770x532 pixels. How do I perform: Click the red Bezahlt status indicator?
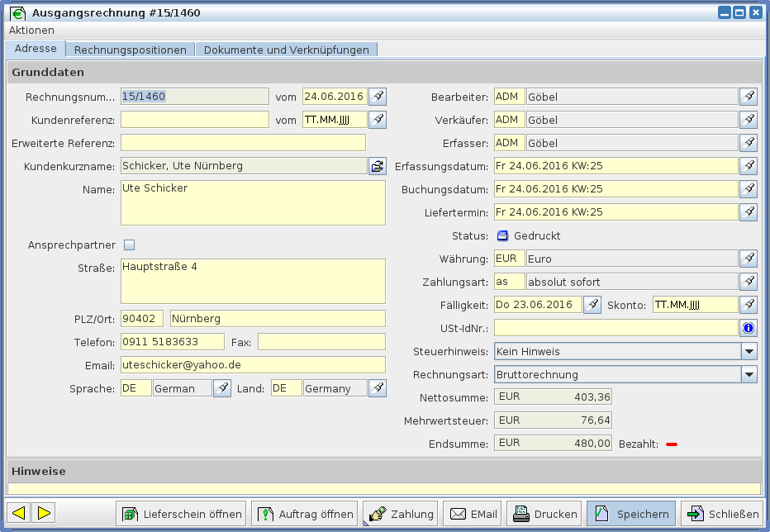pyautogui.click(x=672, y=444)
